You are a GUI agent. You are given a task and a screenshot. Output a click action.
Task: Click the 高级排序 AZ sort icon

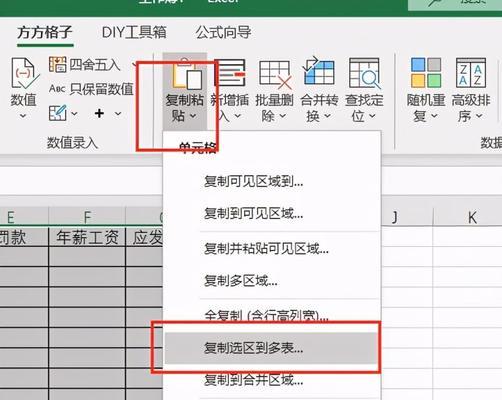click(x=470, y=73)
